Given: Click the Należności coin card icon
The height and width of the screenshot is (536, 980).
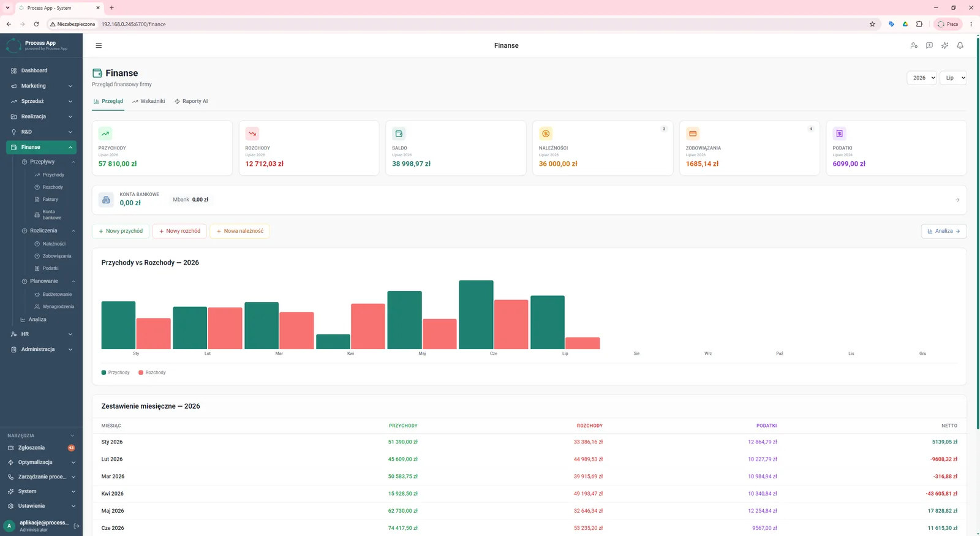Looking at the screenshot, I should [x=546, y=134].
